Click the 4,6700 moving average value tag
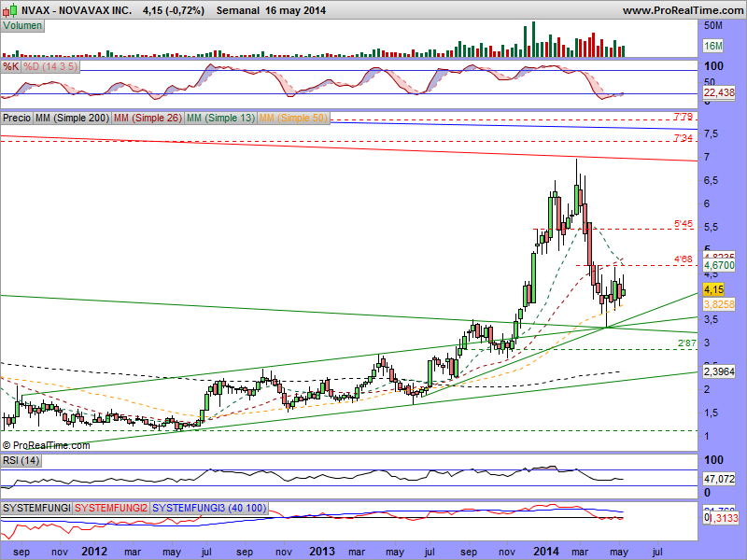This screenshot has height=560, width=747. (x=719, y=265)
